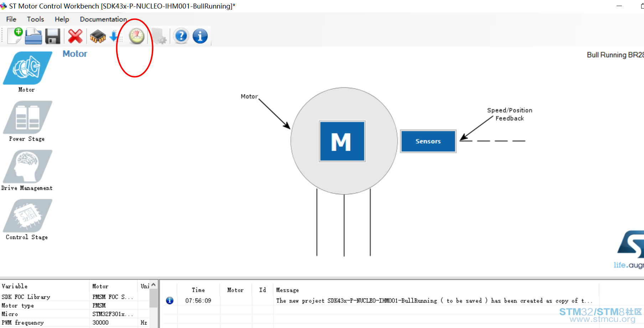Select the 'The new project SDK43x...' log message
The width and height of the screenshot is (644, 328).
coord(434,301)
